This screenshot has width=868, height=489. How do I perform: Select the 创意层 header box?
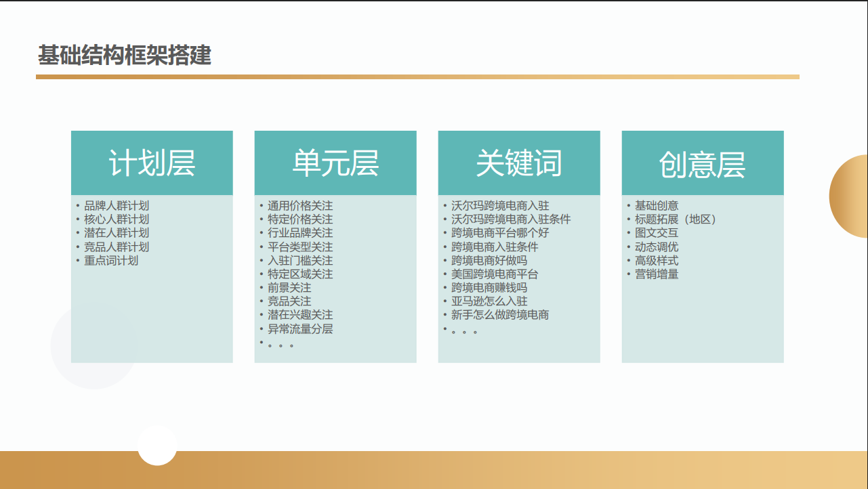(703, 163)
